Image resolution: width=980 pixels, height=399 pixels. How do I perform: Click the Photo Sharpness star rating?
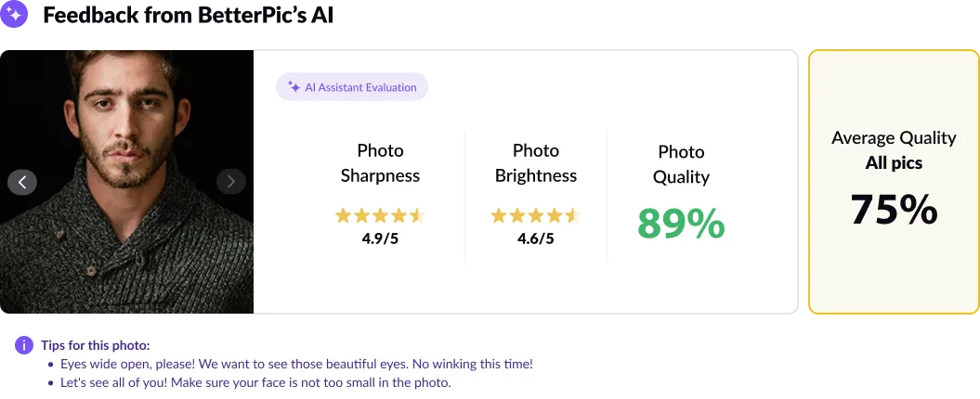(x=379, y=216)
